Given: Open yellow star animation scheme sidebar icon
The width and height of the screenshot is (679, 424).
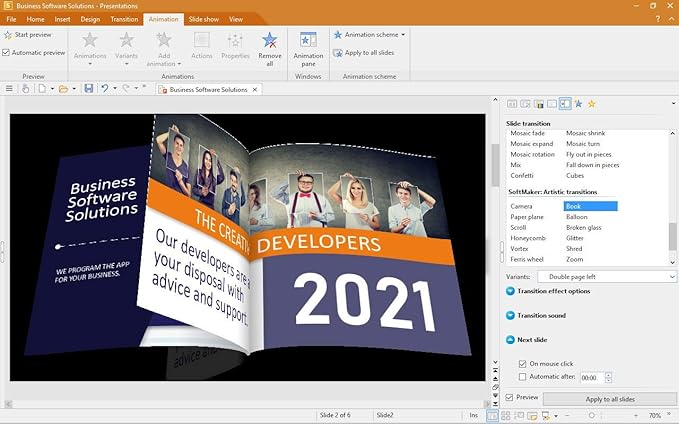Looking at the screenshot, I should (x=592, y=104).
